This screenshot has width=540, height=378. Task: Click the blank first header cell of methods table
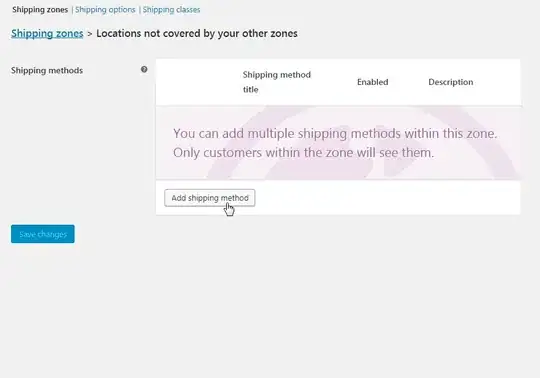(x=199, y=82)
